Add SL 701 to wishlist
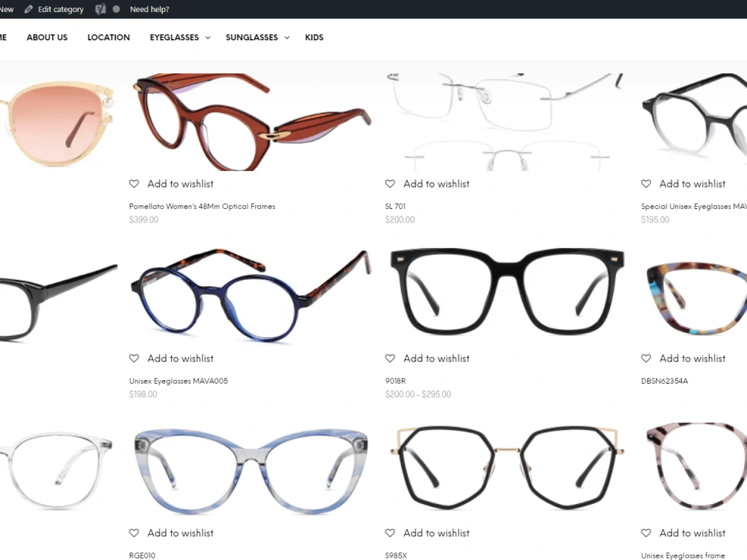This screenshot has height=560, width=747. click(x=436, y=184)
